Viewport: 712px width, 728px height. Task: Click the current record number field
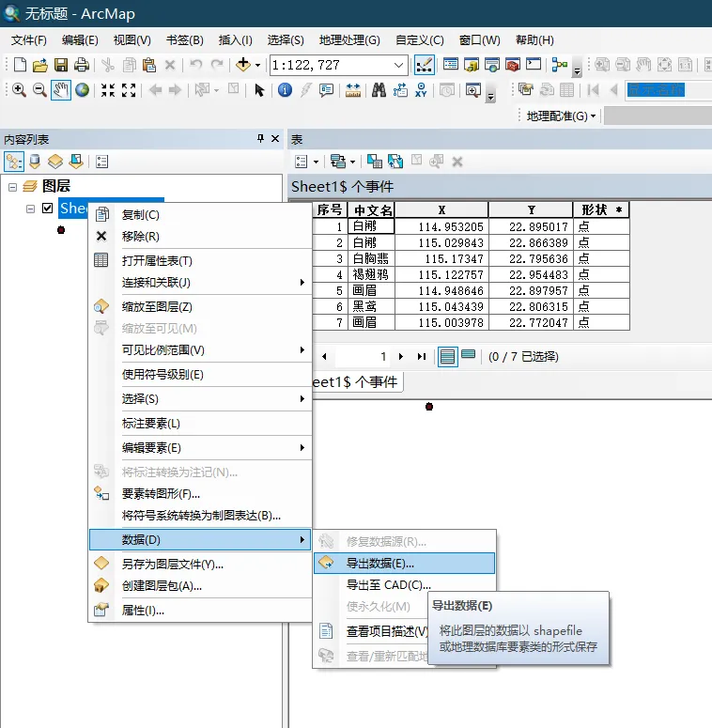363,357
